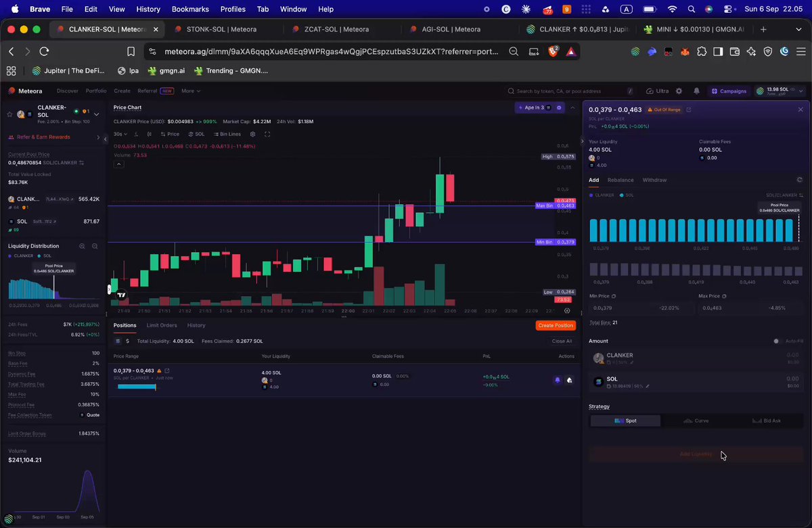Viewport: 812px width, 528px height.
Task: Focus the token or pool search box
Action: pos(570,91)
